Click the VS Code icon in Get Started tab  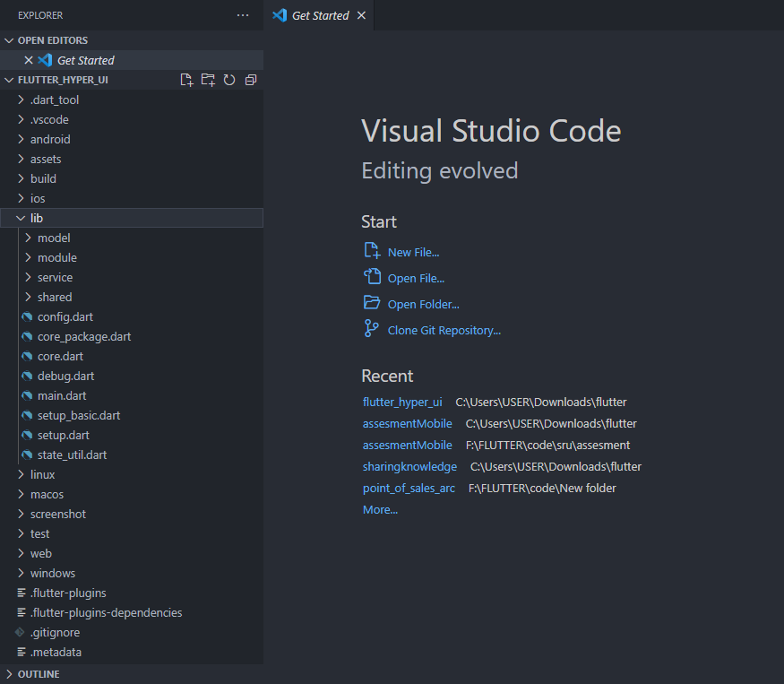[x=280, y=15]
